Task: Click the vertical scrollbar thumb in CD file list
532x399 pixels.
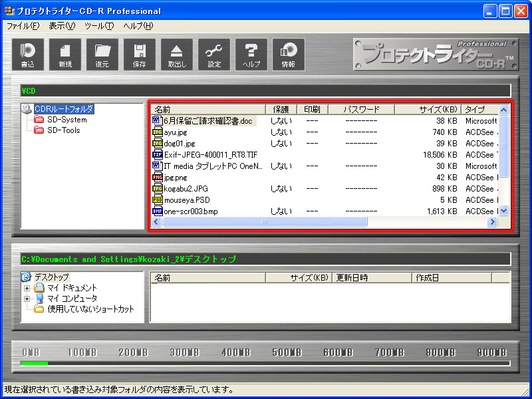Action: pos(504,146)
